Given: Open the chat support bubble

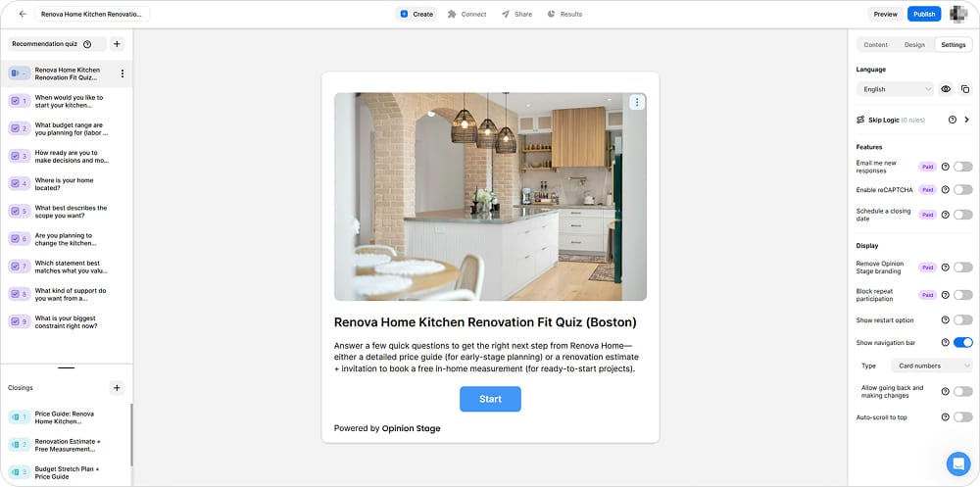Looking at the screenshot, I should (958, 463).
